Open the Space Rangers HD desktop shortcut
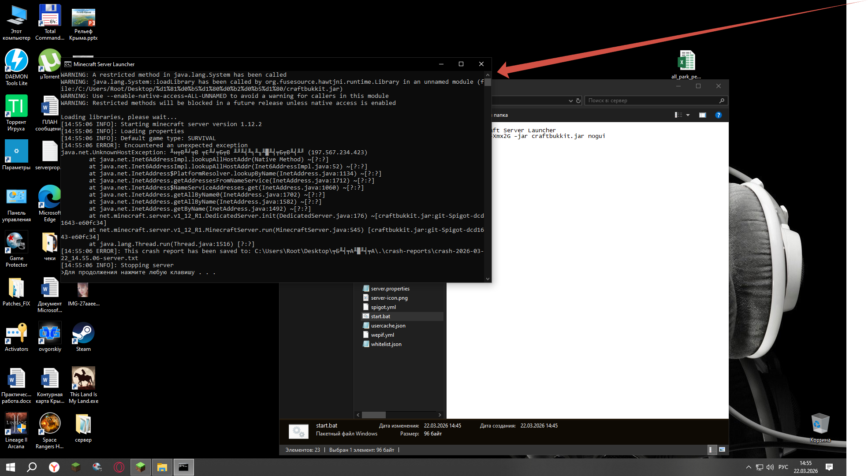 50,431
